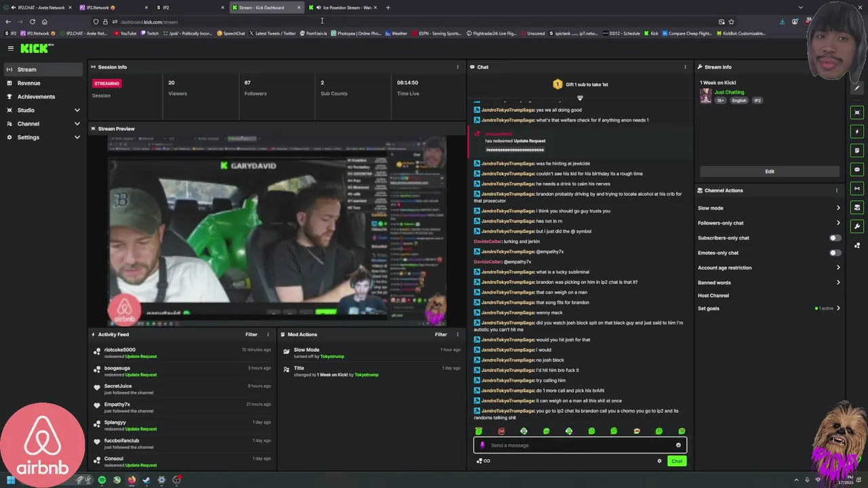This screenshot has height=488, width=868.
Task: Switch to IP2.CHAT - Arete Network tab
Action: [38, 7]
